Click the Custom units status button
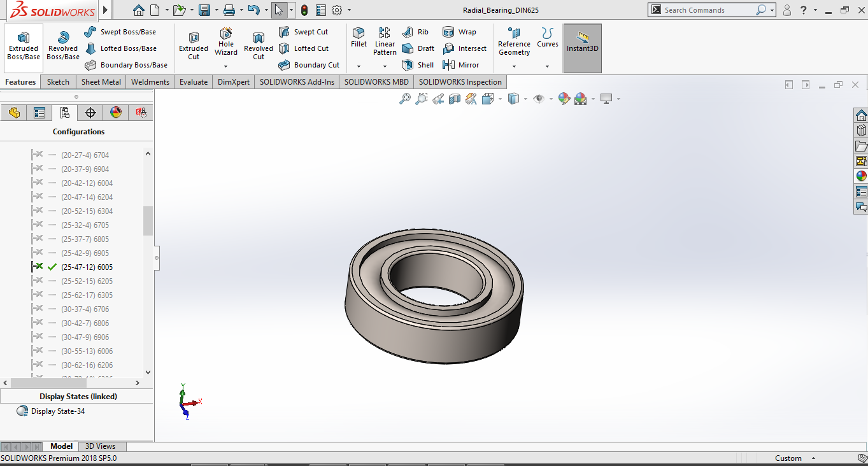 point(788,458)
